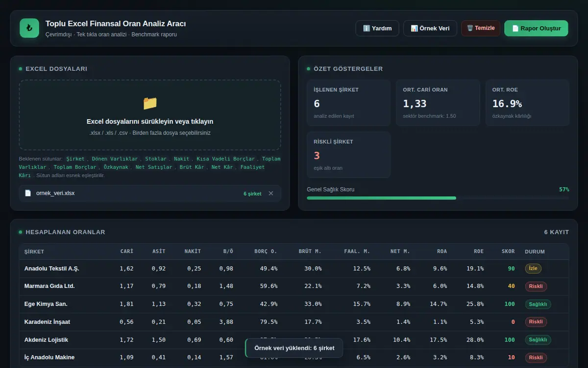Click the Temizle button
The width and height of the screenshot is (588, 368).
point(481,28)
